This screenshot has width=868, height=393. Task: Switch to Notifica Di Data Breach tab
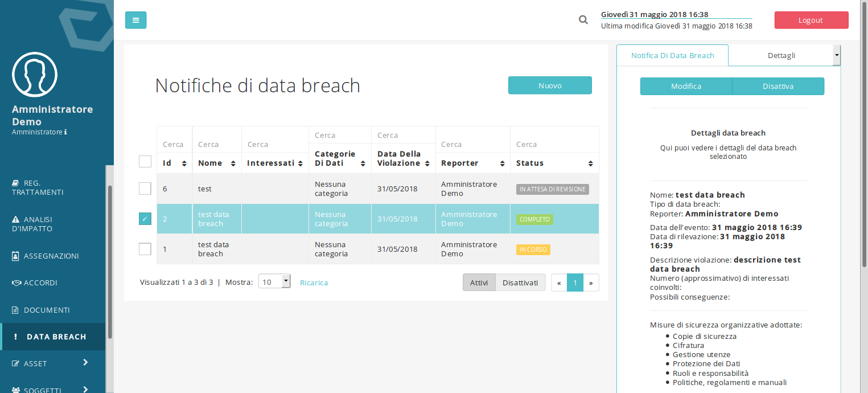click(x=672, y=55)
